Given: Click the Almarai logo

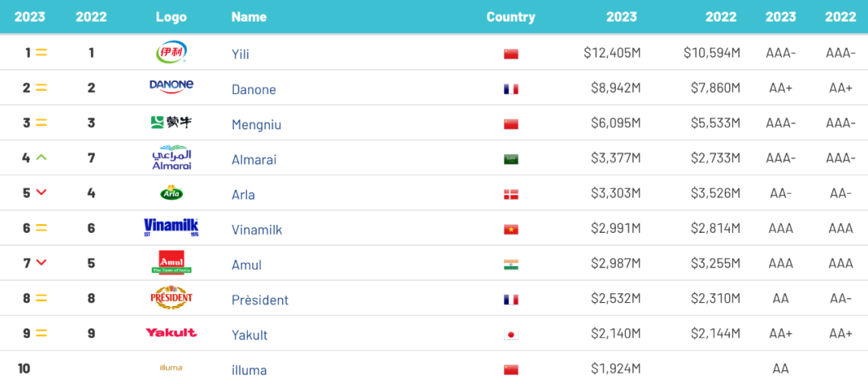Looking at the screenshot, I should [x=171, y=157].
